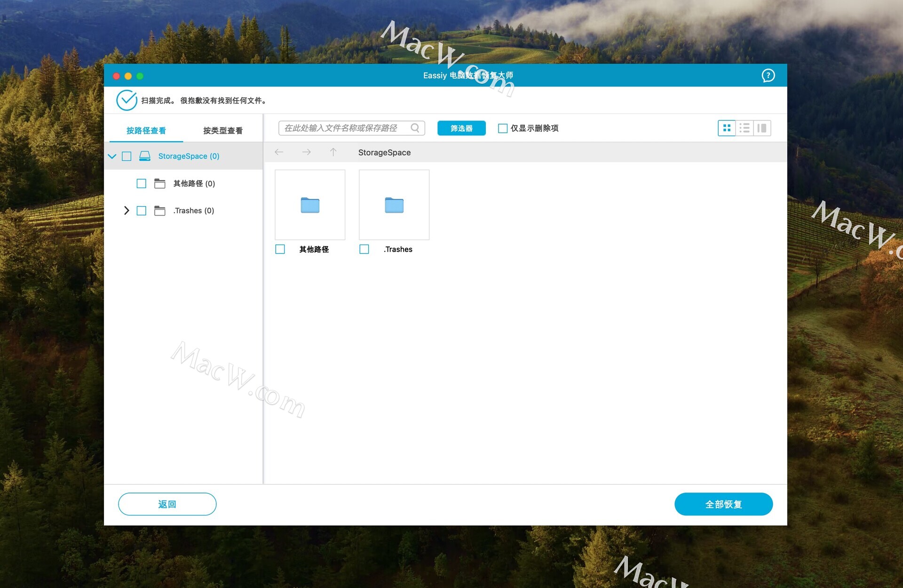The height and width of the screenshot is (588, 903).
Task: Minimize the window with yellow button
Action: pos(128,76)
